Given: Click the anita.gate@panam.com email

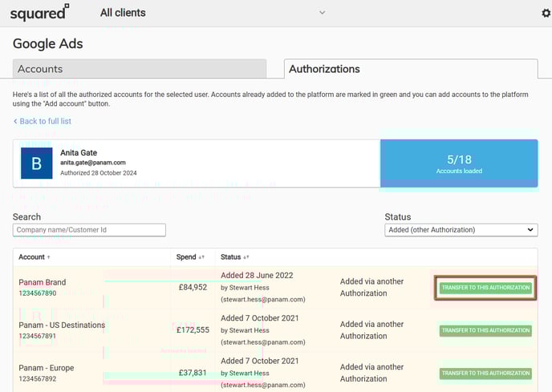Looking at the screenshot, I should [92, 162].
